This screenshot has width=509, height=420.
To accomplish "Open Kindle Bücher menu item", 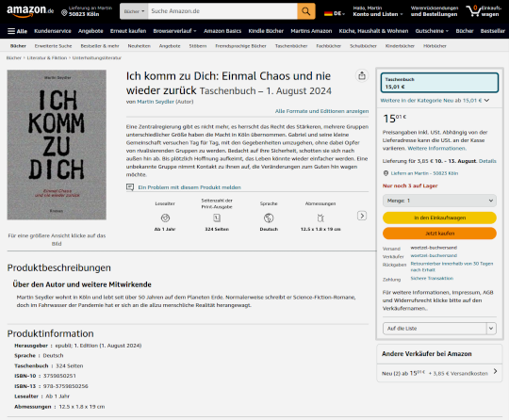I will click(266, 31).
